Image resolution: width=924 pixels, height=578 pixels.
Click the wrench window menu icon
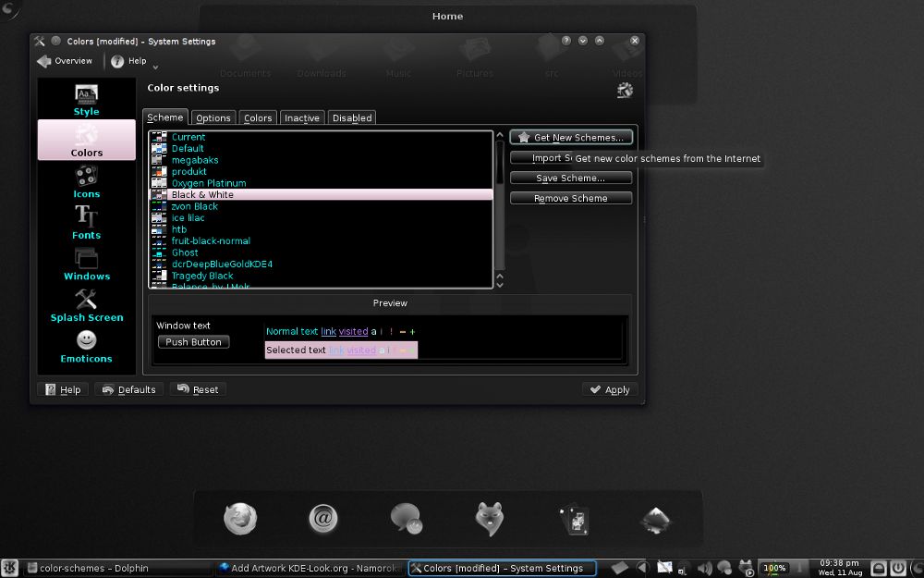[x=40, y=41]
